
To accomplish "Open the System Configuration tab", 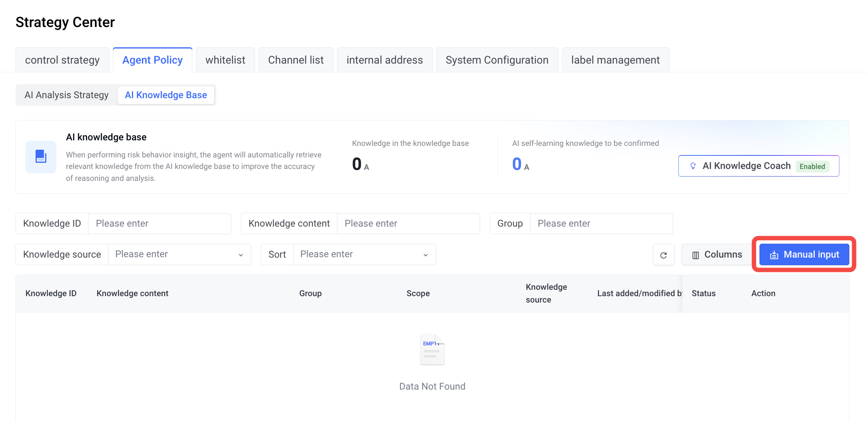I will pyautogui.click(x=497, y=60).
